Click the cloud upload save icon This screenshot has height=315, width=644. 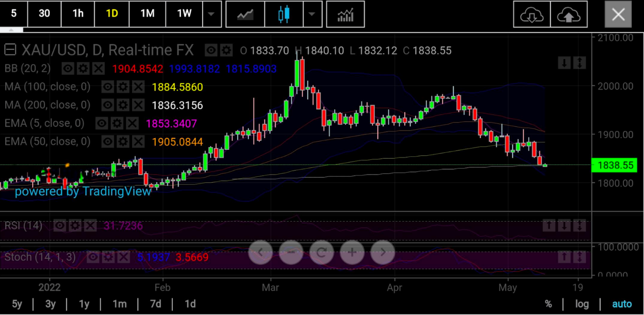click(x=568, y=14)
